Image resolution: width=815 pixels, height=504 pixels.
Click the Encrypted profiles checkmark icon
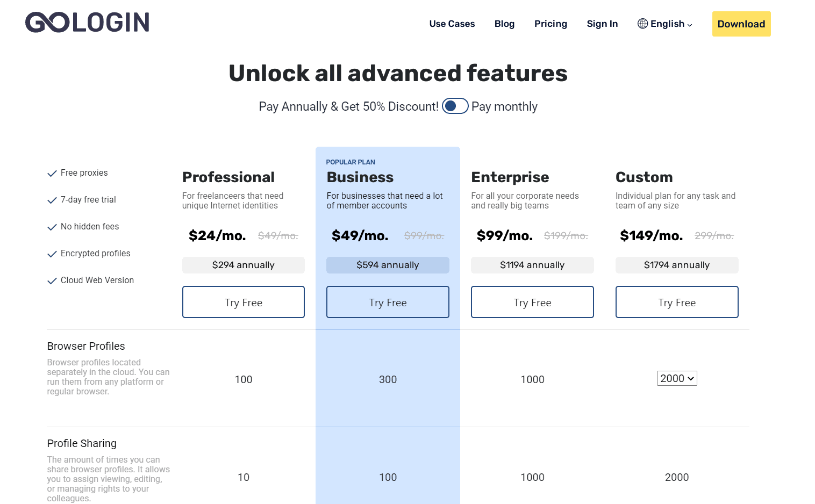point(52,254)
